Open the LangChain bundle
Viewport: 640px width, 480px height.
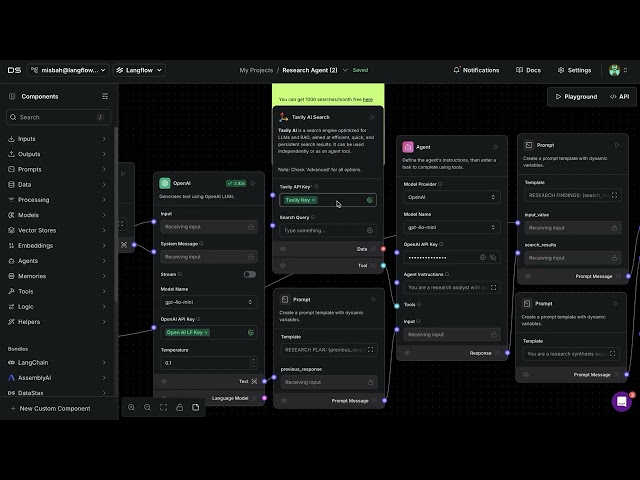pyautogui.click(x=57, y=362)
